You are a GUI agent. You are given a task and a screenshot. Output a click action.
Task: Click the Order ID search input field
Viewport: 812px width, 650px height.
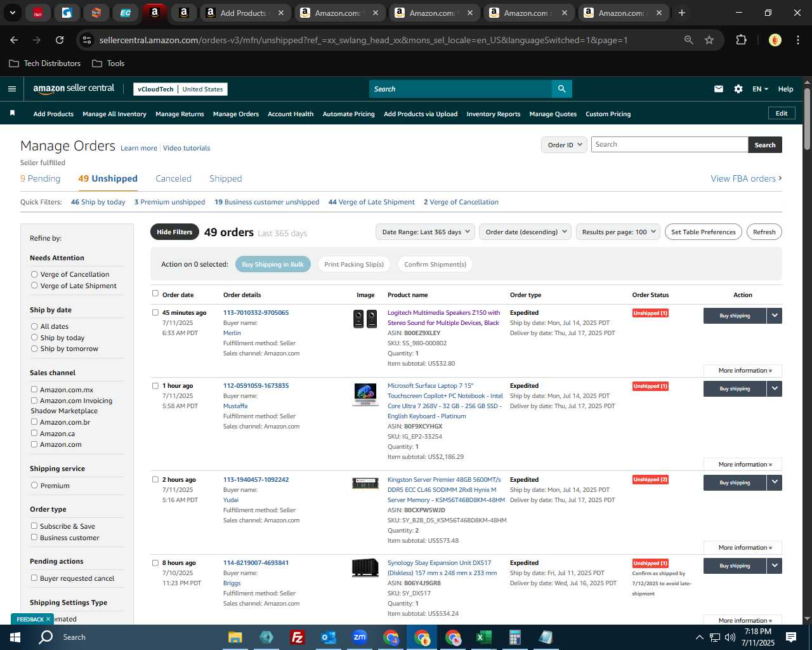tap(669, 145)
